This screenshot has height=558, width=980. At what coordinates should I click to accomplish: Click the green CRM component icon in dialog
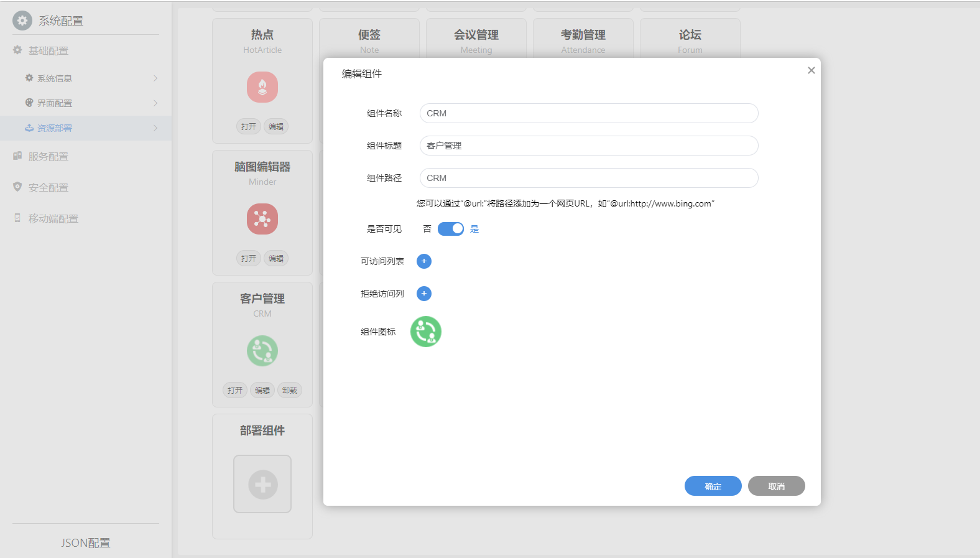[426, 332]
